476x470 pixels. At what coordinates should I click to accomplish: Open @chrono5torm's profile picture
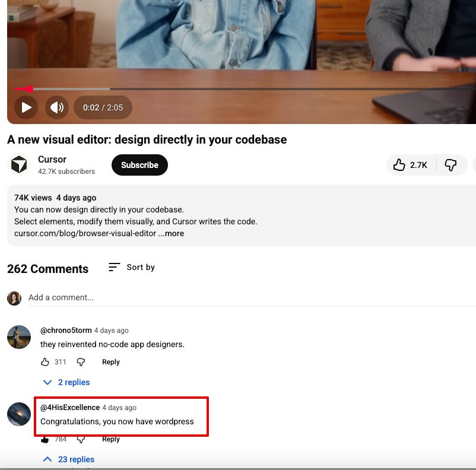(x=19, y=337)
